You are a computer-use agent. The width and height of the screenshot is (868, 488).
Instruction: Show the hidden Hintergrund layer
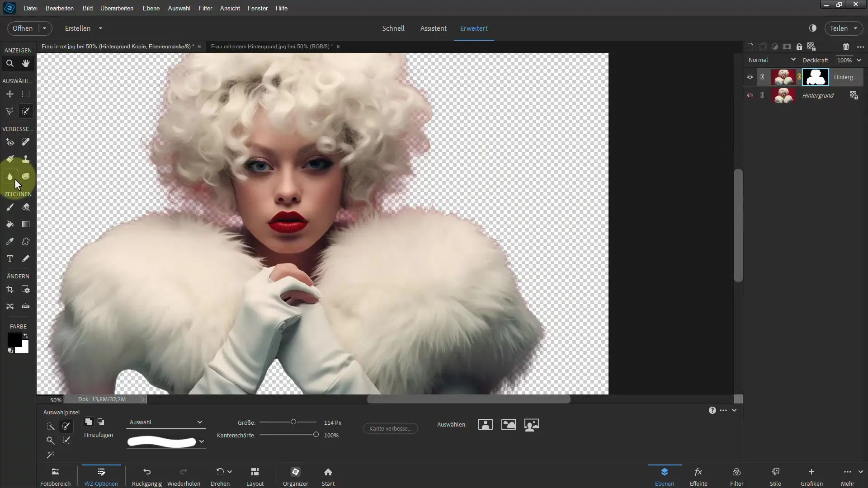click(750, 95)
